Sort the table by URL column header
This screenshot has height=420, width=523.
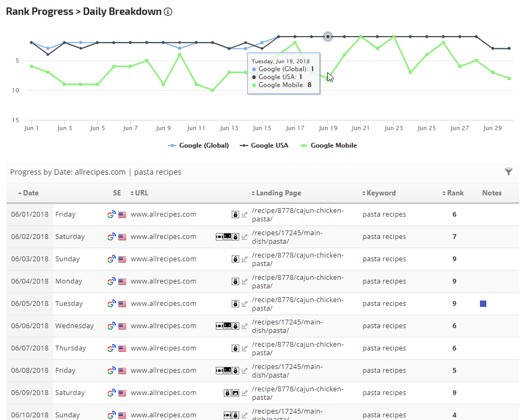[141, 193]
